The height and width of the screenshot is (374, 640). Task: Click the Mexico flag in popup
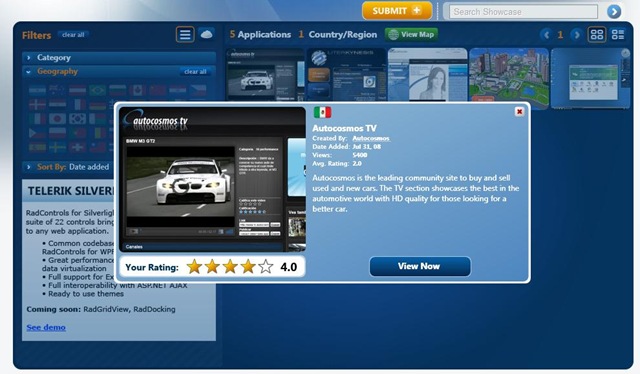coord(322,112)
